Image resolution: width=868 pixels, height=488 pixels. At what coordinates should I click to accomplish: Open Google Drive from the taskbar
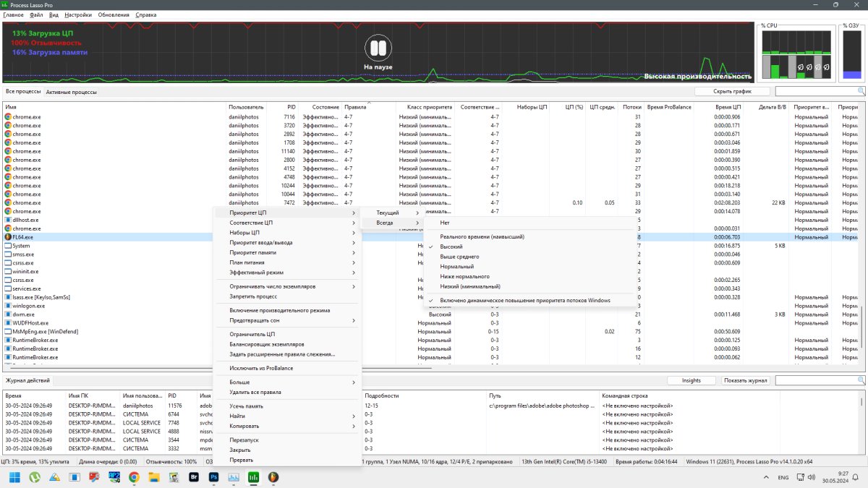tap(54, 477)
